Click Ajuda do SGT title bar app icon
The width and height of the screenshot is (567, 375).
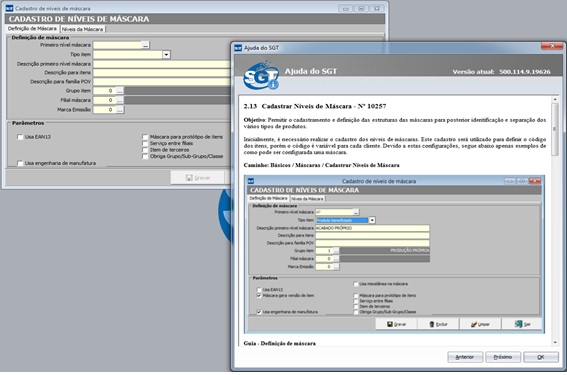[238, 48]
